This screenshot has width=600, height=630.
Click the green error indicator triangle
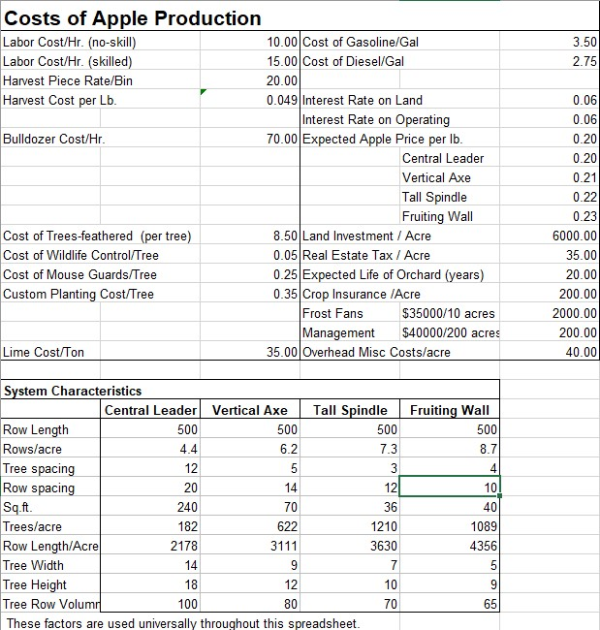pyautogui.click(x=204, y=92)
